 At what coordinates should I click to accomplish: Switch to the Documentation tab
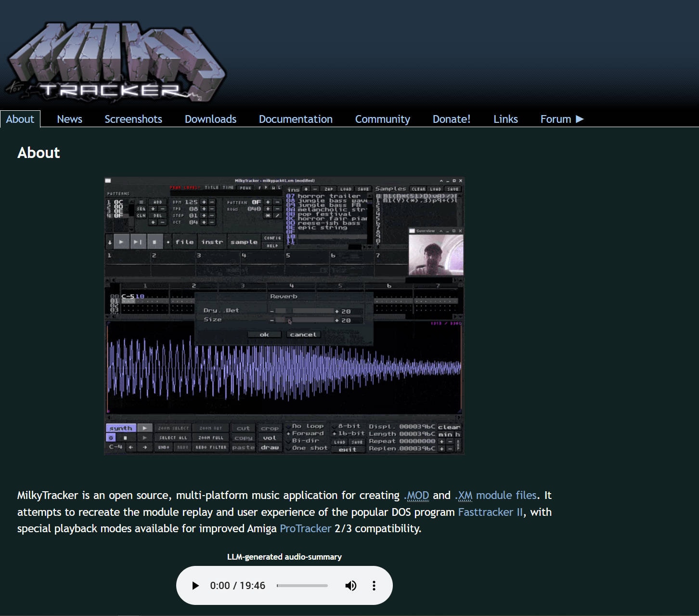[x=296, y=119]
